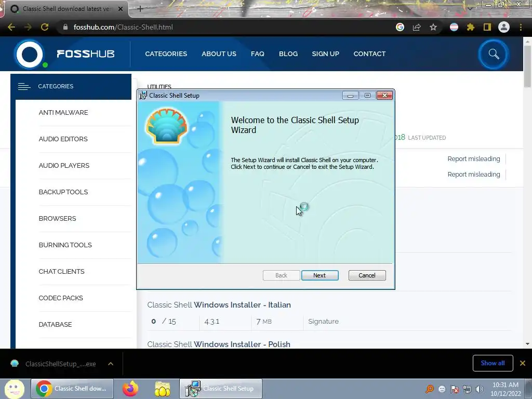The image size is (532, 399).
Task: Go back using the browser back arrow
Action: coord(11,27)
